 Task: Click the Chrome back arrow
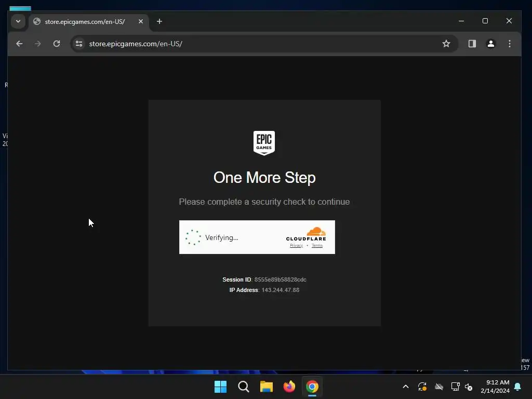(x=19, y=44)
